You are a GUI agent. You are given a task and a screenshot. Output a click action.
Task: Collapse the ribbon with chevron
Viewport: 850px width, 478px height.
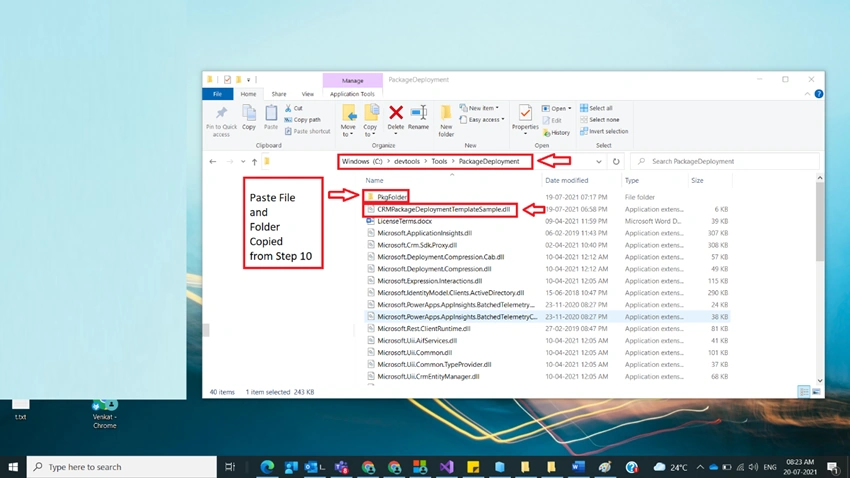[x=807, y=94]
